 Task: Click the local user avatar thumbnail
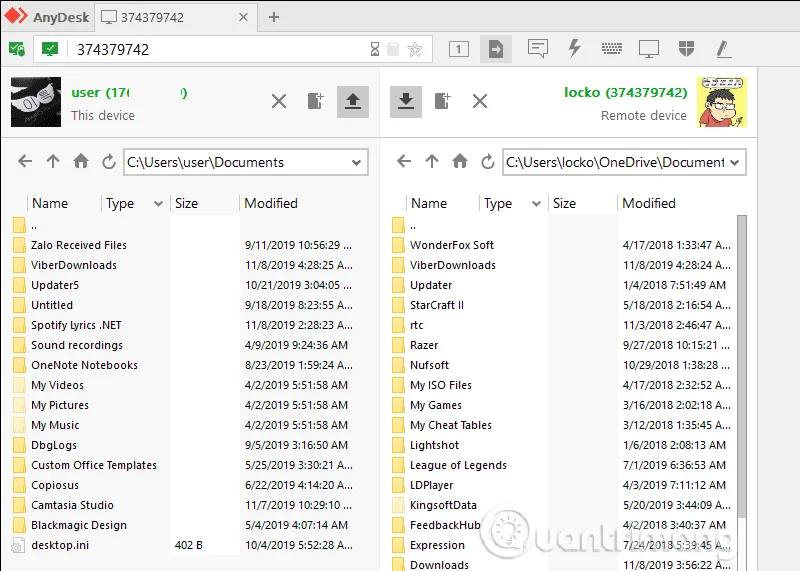tap(36, 102)
